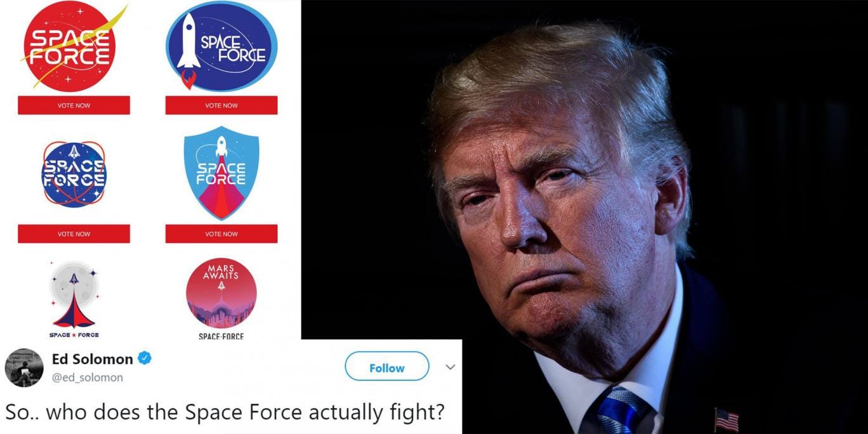Click the SPACE-FORCE caption under Mars logo
868x434 pixels.
click(221, 336)
